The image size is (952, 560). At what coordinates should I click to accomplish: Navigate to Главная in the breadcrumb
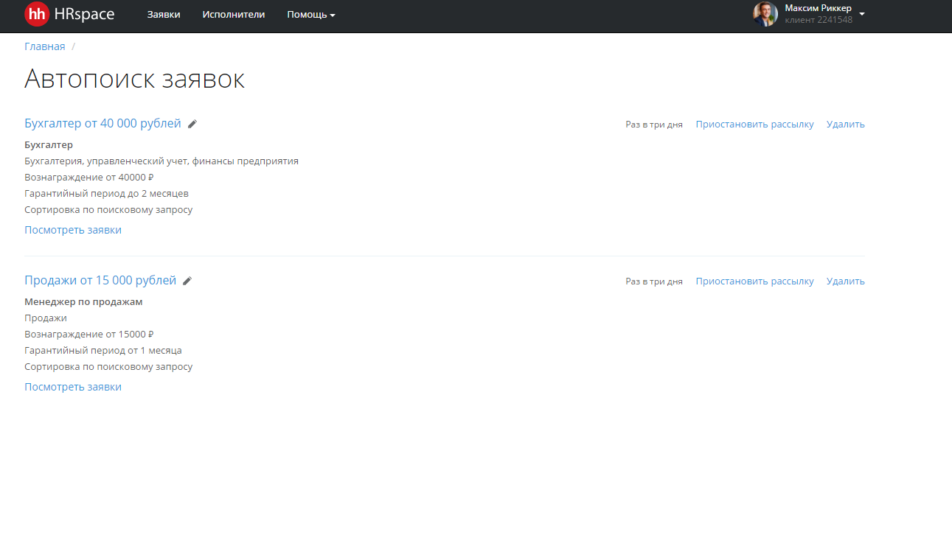pyautogui.click(x=45, y=46)
